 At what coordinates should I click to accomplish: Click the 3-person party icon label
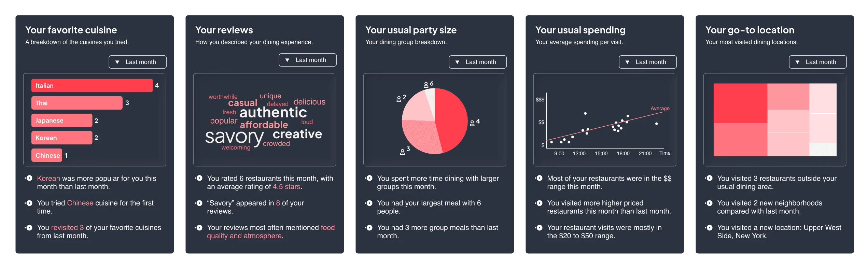click(x=405, y=150)
